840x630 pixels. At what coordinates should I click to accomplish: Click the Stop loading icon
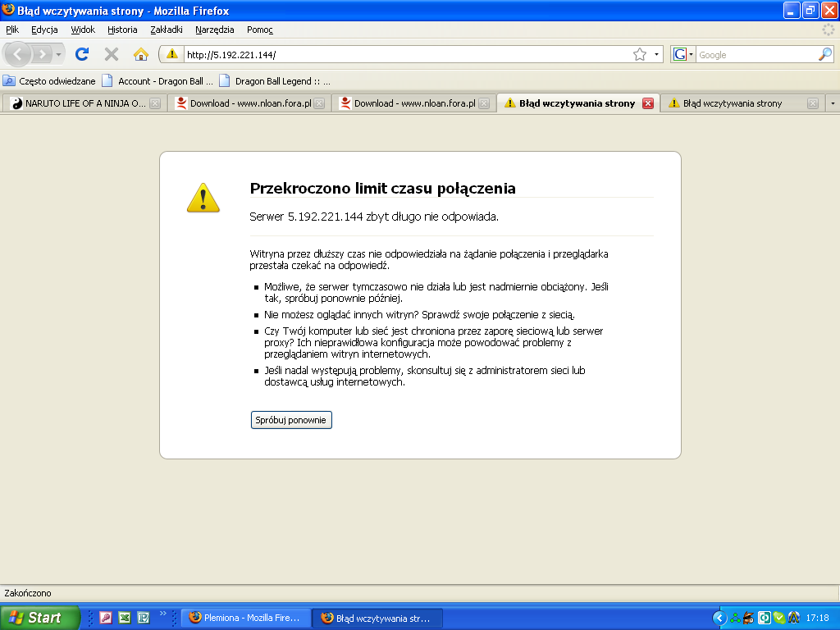point(112,54)
